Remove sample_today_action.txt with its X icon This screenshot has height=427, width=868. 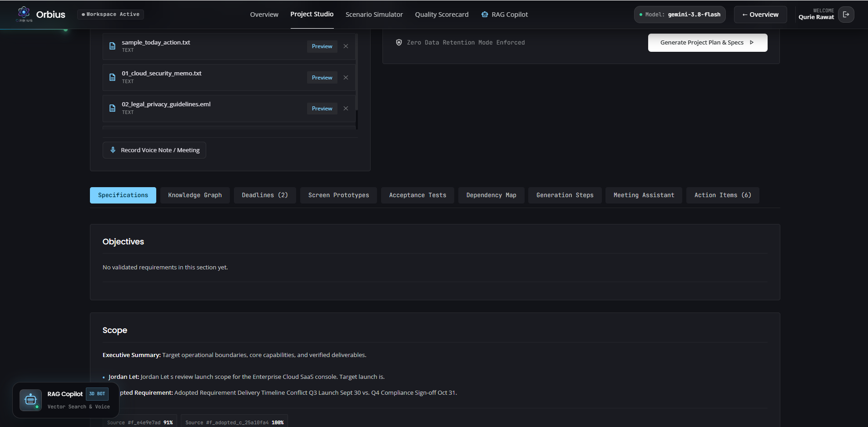tap(346, 46)
